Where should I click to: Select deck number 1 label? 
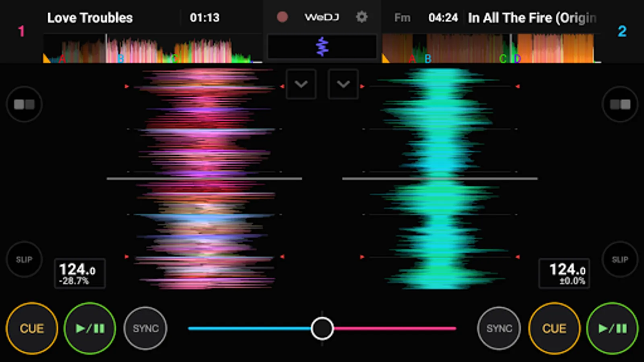click(x=21, y=31)
